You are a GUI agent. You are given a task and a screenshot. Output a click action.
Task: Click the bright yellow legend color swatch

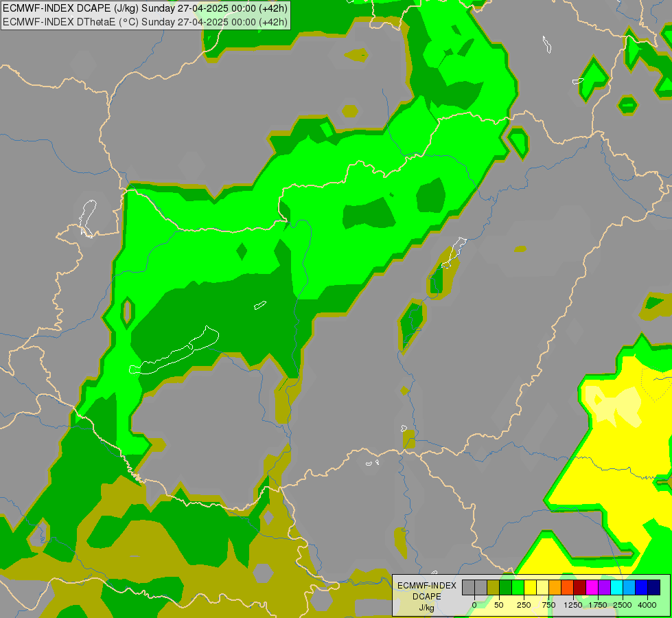[530, 587]
